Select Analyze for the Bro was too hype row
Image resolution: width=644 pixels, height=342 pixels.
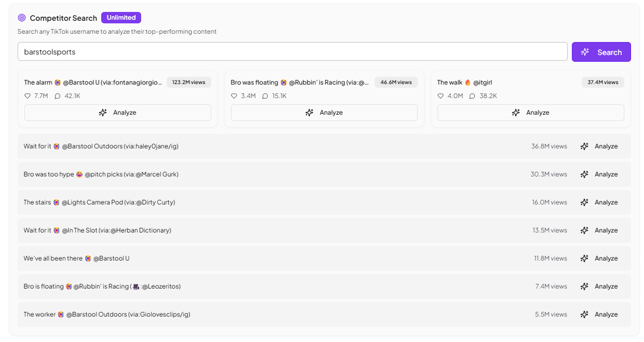tap(606, 174)
